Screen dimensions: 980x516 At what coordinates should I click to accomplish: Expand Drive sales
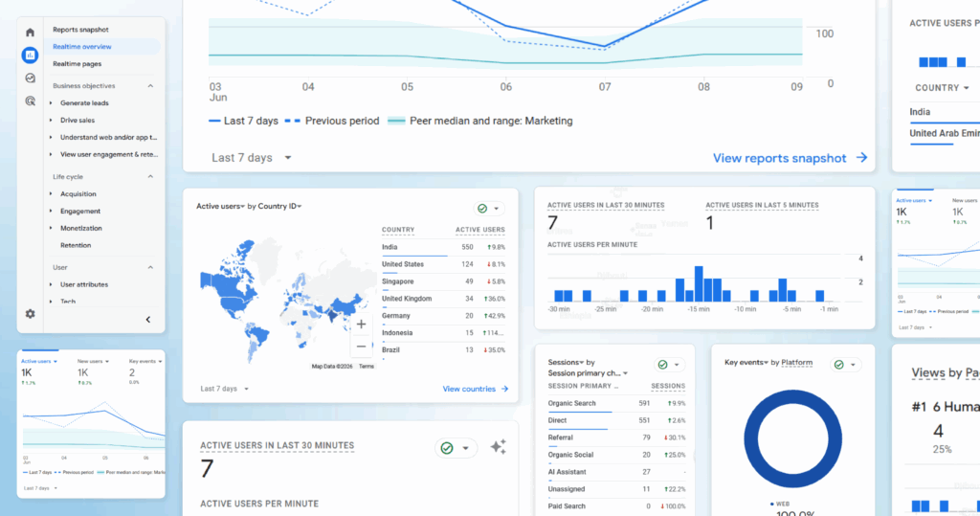(x=51, y=120)
